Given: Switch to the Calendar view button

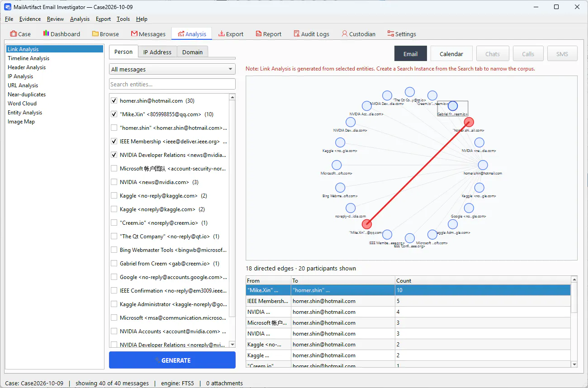Looking at the screenshot, I should 451,54.
